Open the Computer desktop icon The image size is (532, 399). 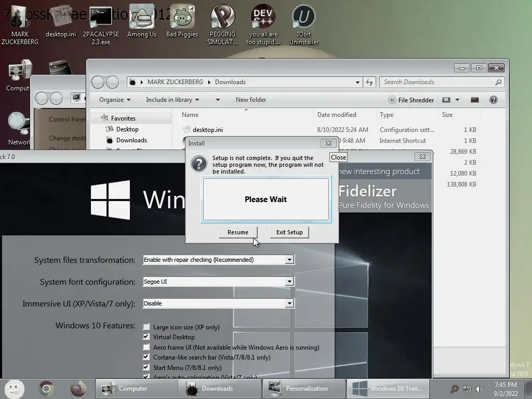[18, 75]
